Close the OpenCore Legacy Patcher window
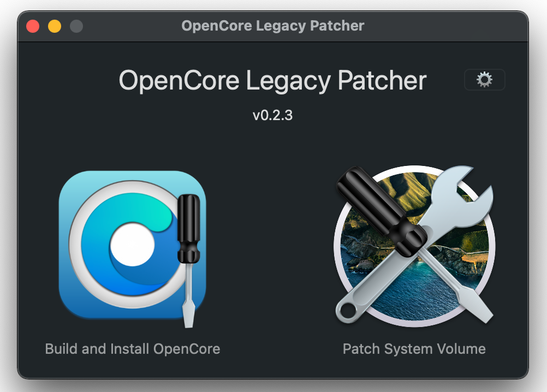 tap(33, 26)
